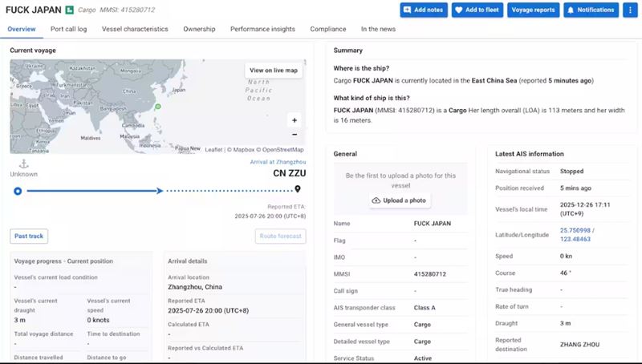Open the three-dot more options menu
The height and width of the screenshot is (364, 642).
631,10
